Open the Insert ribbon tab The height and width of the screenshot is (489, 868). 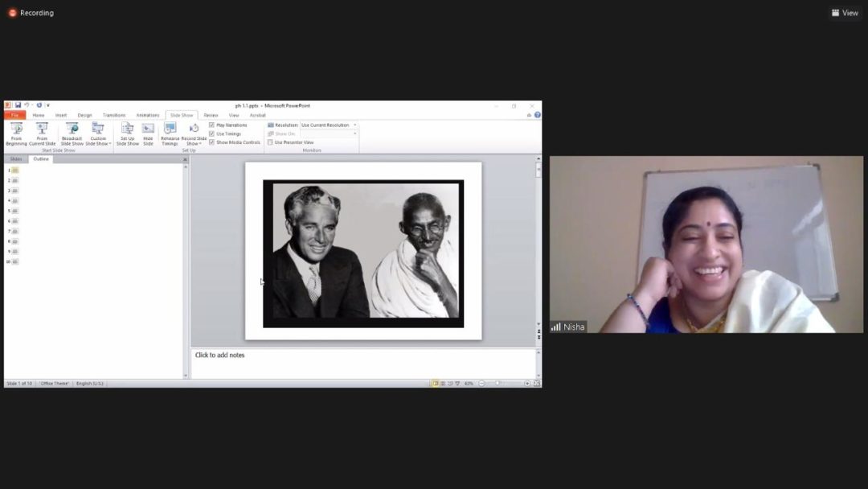coord(61,115)
